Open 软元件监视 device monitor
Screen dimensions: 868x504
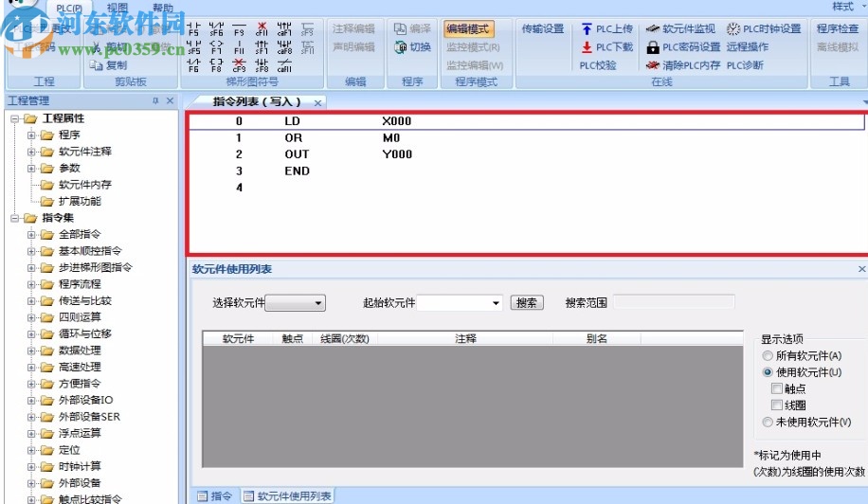[x=681, y=28]
